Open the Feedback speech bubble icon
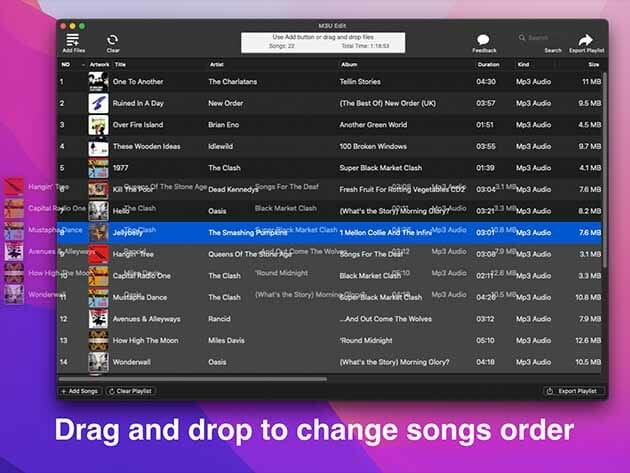630x473 pixels. (x=484, y=39)
